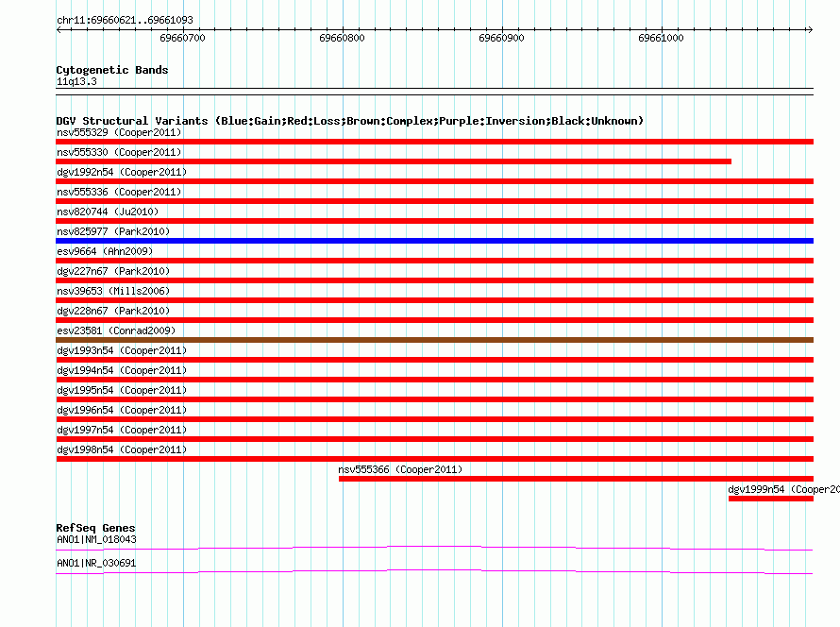The width and height of the screenshot is (840, 627).
Task: Click the right arrowhead of the ruler
Action: click(810, 29)
